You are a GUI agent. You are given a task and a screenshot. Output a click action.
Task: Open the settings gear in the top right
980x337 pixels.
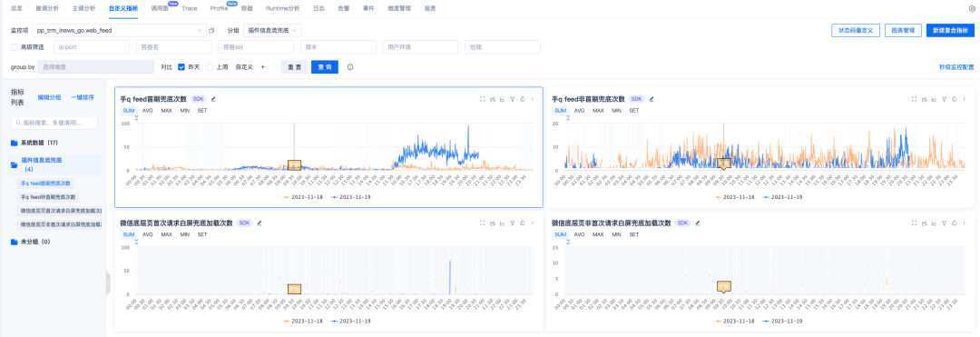coord(971,9)
